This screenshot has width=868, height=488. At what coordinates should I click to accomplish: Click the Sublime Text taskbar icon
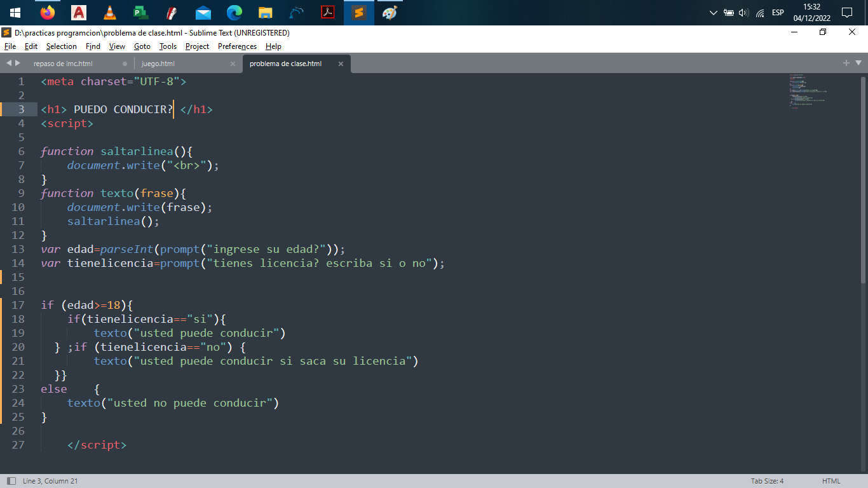click(359, 13)
